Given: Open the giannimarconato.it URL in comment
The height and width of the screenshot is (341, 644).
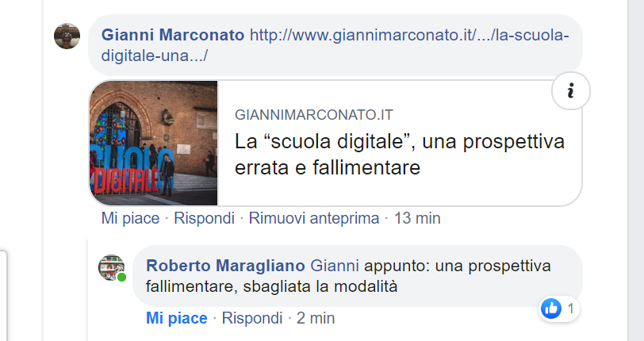Looking at the screenshot, I should (335, 45).
